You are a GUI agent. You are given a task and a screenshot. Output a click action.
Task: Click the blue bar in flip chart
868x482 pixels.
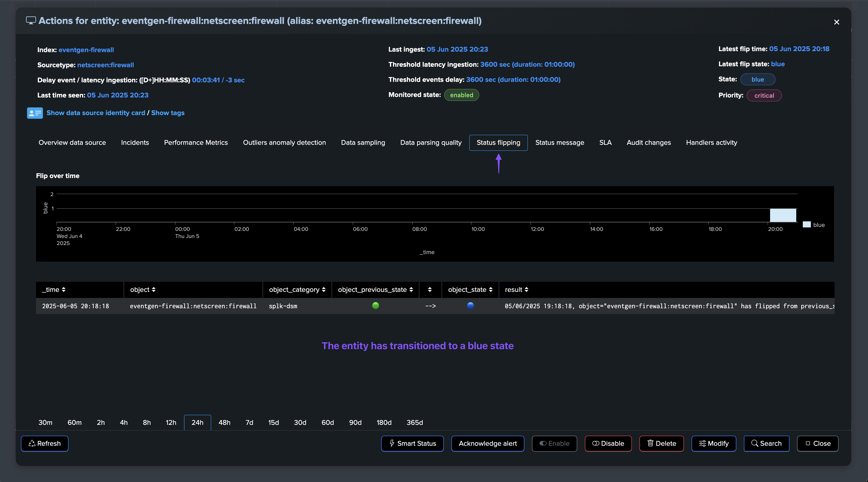coord(783,215)
